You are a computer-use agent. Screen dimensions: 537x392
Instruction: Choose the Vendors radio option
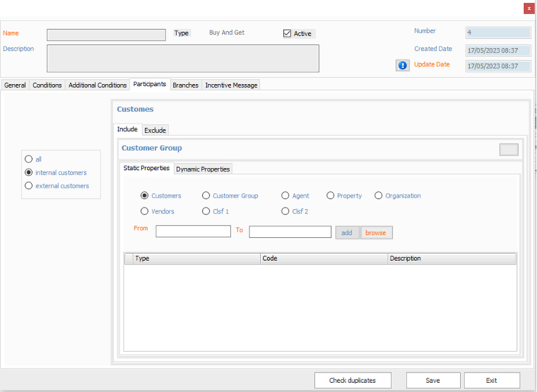pos(145,211)
